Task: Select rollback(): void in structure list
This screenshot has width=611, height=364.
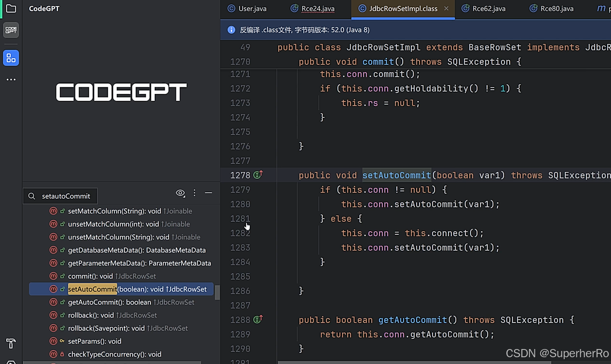Action: tap(121, 315)
